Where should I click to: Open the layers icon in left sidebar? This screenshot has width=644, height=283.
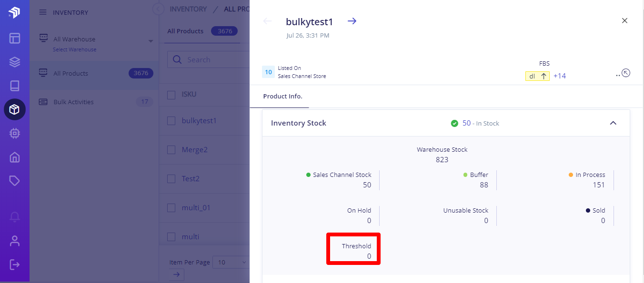(x=15, y=62)
